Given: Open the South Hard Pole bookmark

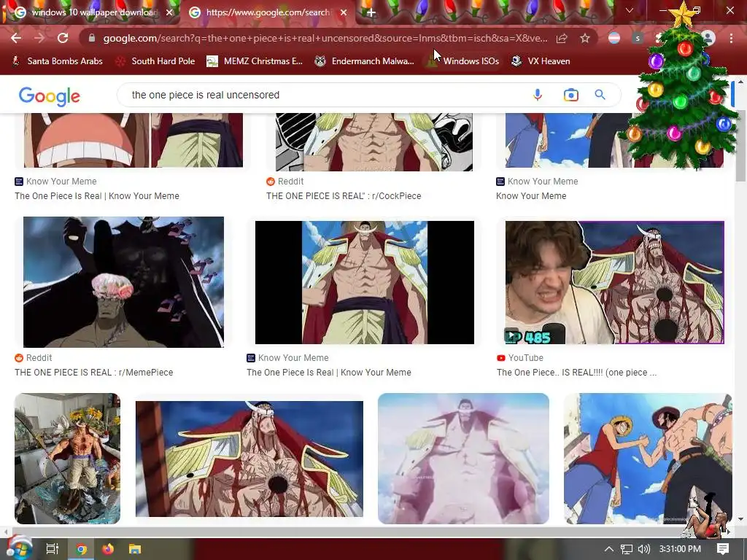Looking at the screenshot, I should (x=156, y=61).
